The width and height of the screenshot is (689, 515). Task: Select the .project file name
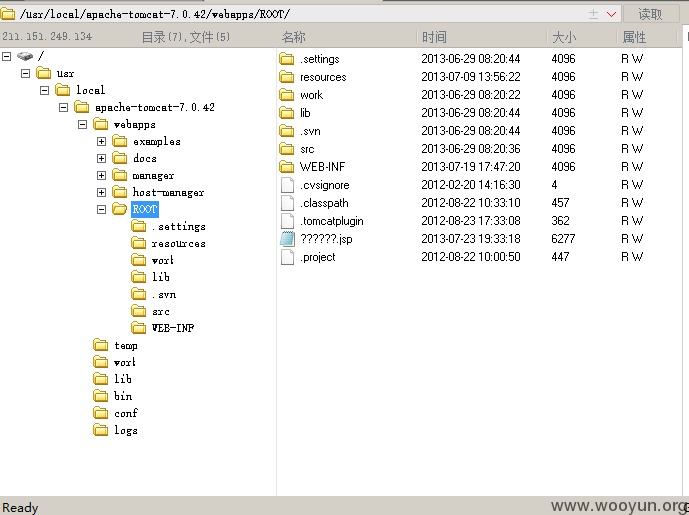(318, 257)
